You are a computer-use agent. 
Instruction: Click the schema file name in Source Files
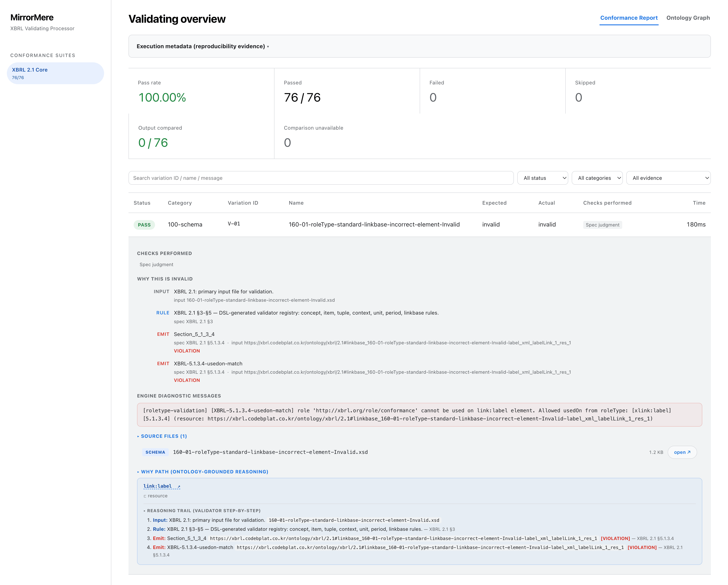pyautogui.click(x=270, y=452)
